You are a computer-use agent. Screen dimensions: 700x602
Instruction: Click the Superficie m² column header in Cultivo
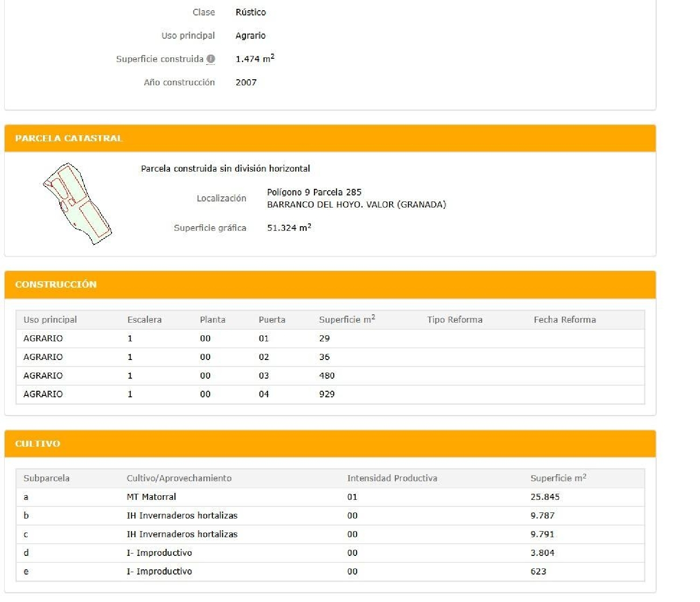[557, 478]
